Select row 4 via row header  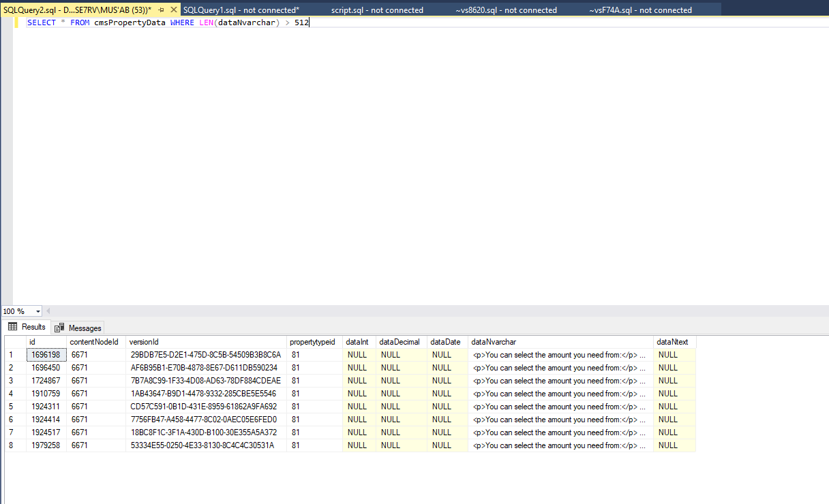[x=15, y=394]
